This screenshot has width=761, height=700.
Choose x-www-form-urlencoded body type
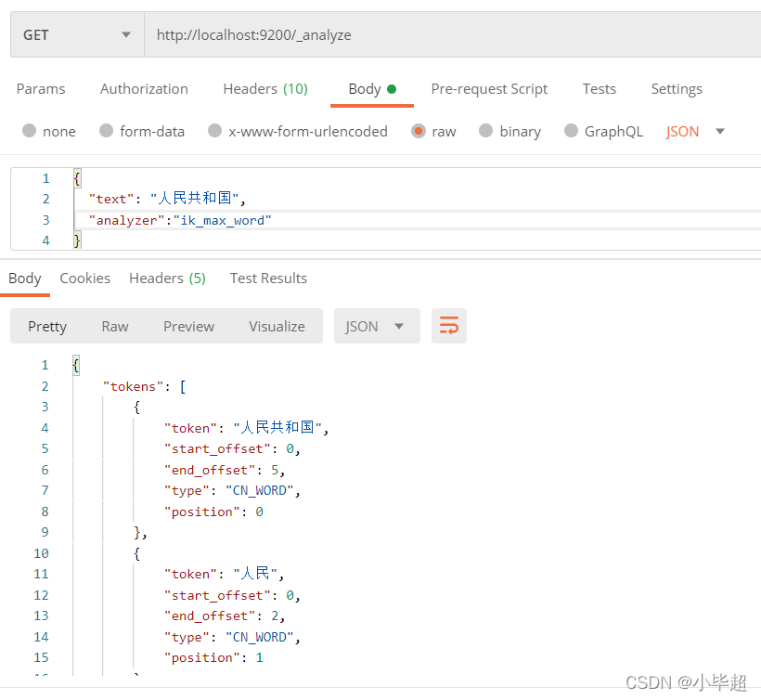point(215,131)
